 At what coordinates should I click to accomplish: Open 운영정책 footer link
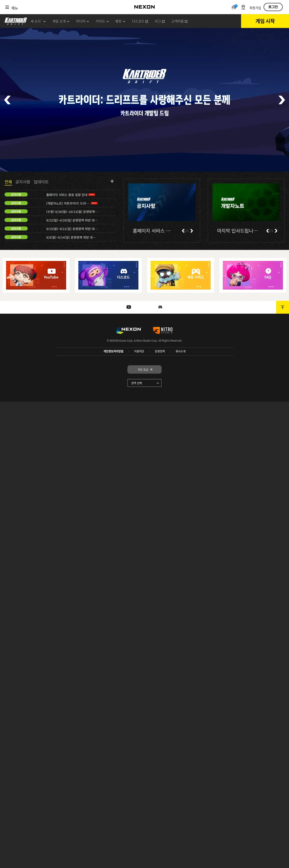pos(160,352)
